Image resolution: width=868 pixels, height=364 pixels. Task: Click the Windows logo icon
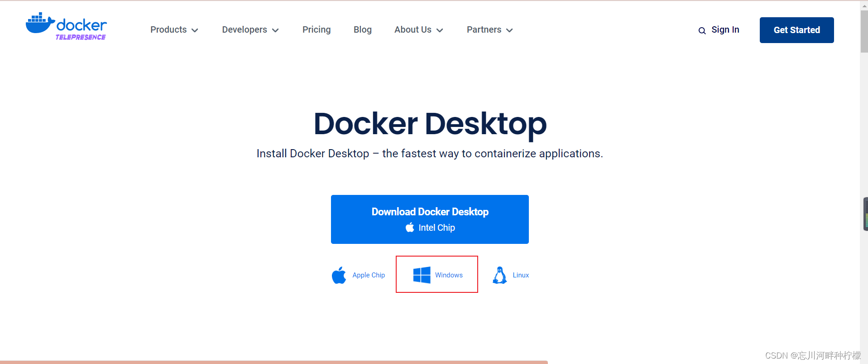[422, 275]
